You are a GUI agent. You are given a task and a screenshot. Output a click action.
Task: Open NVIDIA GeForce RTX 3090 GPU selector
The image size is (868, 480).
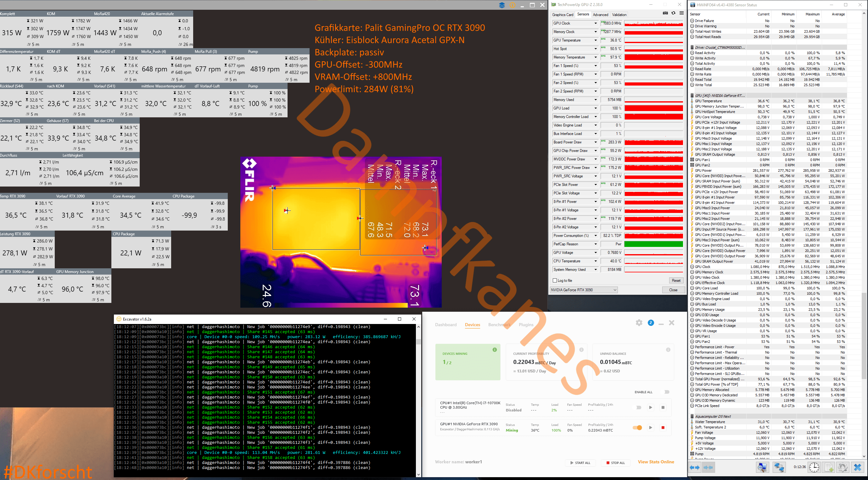coord(584,290)
